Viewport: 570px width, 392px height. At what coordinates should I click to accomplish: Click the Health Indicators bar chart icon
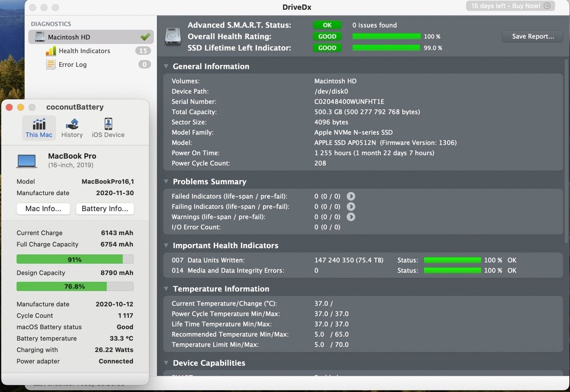click(51, 51)
